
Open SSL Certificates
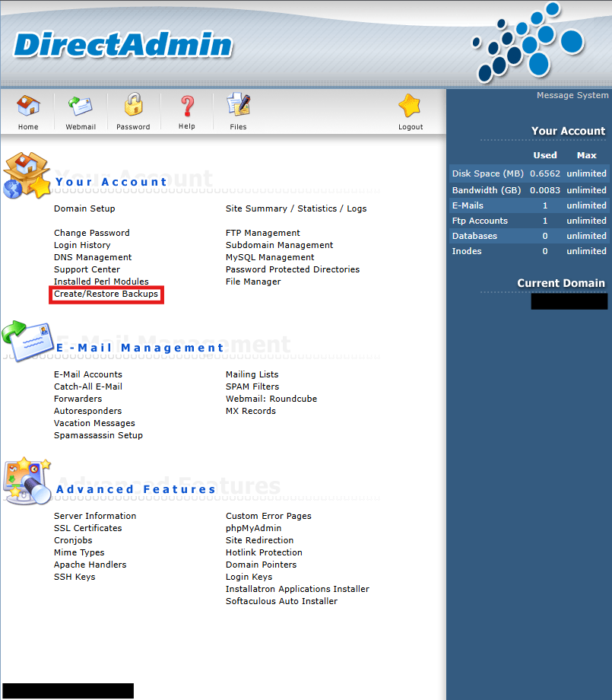point(88,528)
